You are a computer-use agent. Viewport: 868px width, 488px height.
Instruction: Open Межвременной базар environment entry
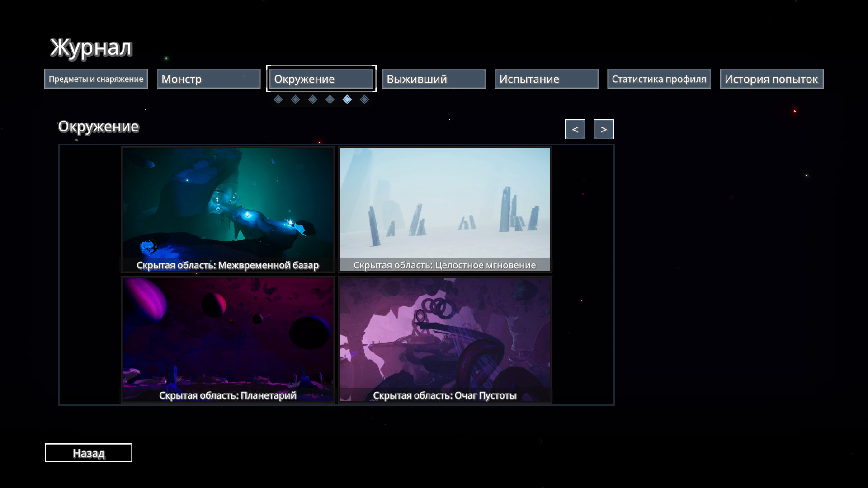point(228,210)
